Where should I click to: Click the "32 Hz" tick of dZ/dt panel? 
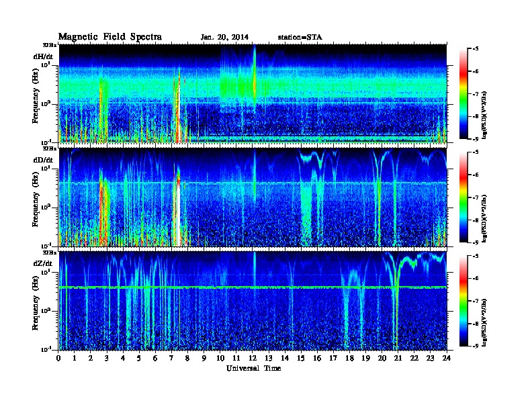click(x=50, y=253)
